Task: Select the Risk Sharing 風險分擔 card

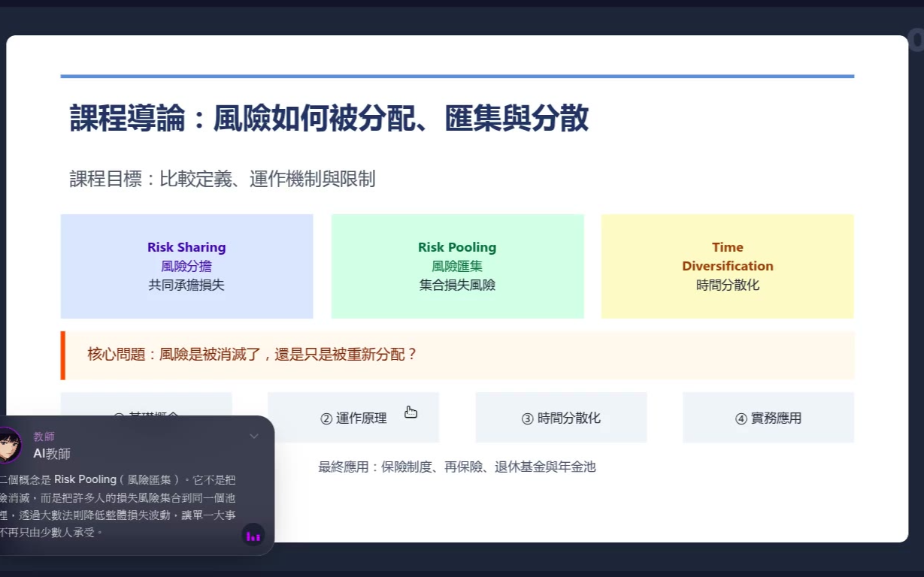Action: tap(186, 266)
